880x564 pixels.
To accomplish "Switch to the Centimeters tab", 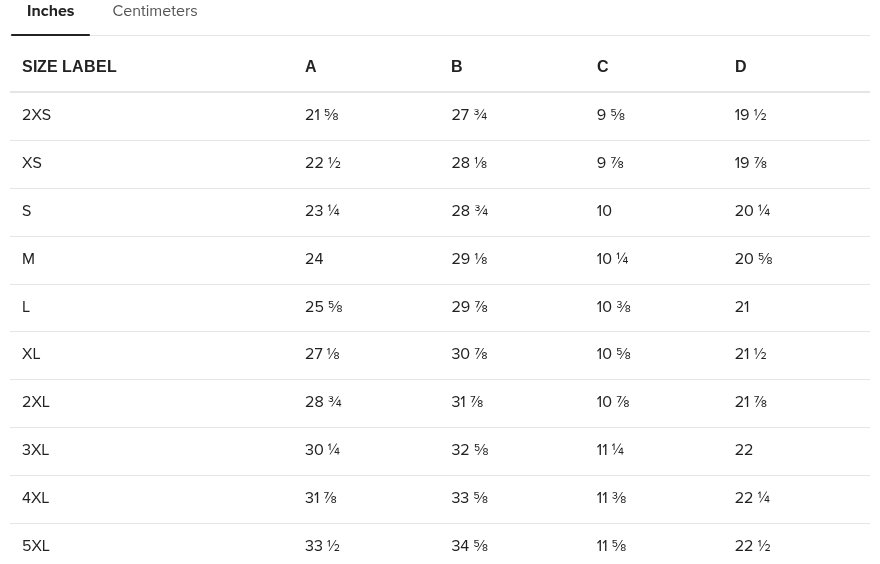I will click(154, 12).
